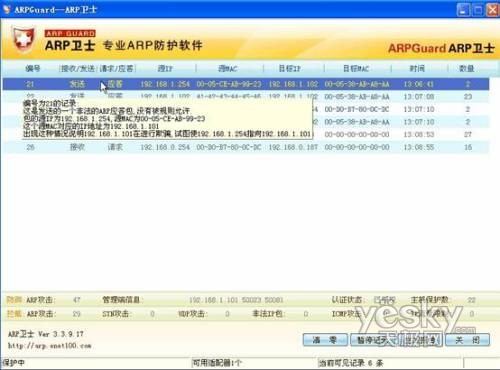
Task: Select record number 26 row
Action: 246,147
